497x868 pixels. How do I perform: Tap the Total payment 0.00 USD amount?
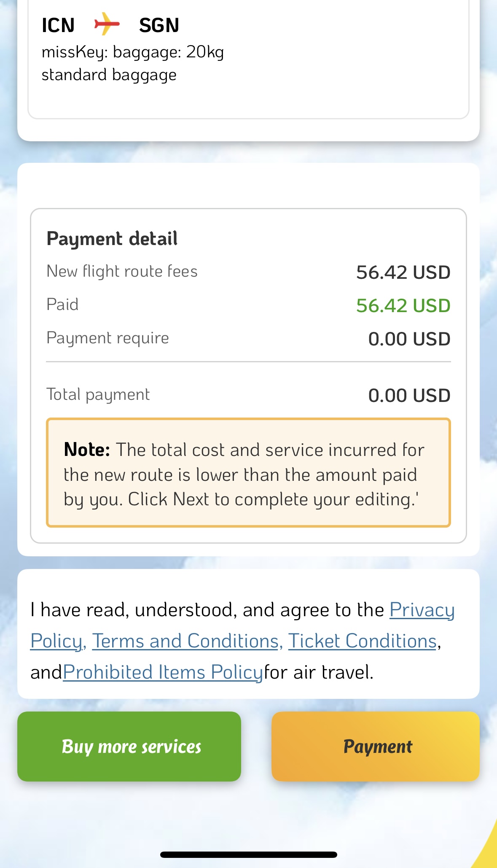[x=409, y=396]
